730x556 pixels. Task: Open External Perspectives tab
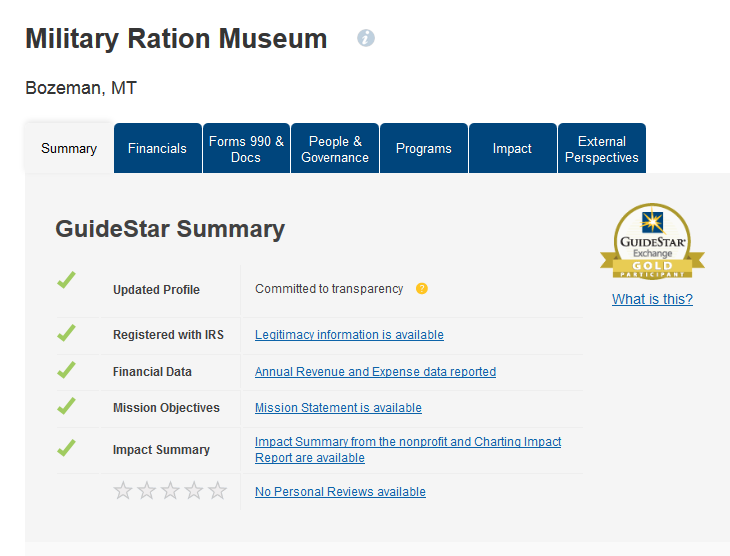(x=602, y=148)
